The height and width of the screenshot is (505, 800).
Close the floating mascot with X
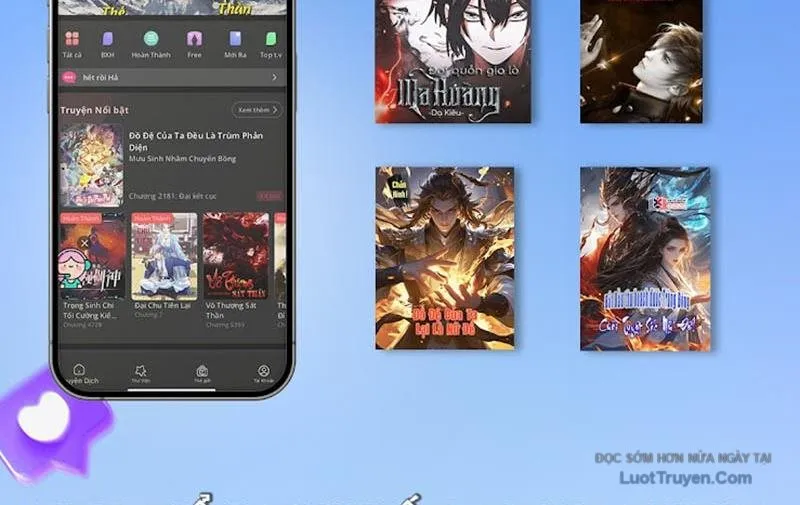(85, 243)
